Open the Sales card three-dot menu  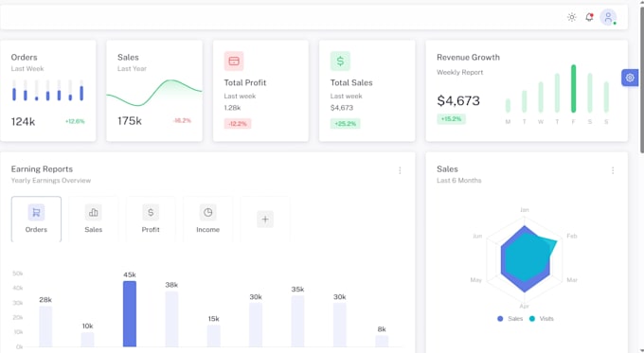pos(613,170)
